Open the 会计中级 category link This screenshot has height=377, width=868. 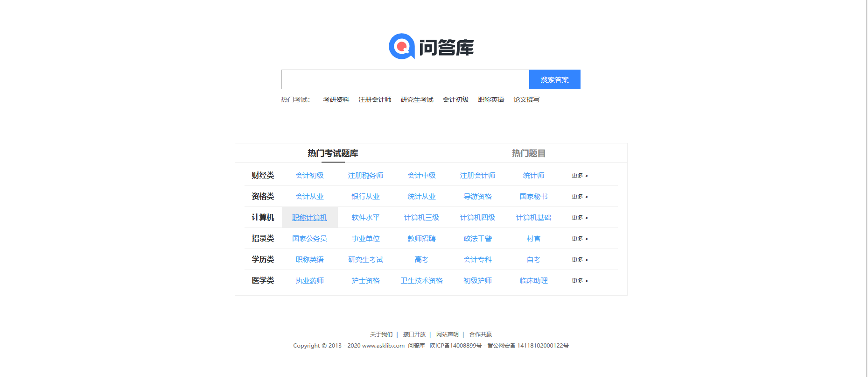pos(421,176)
